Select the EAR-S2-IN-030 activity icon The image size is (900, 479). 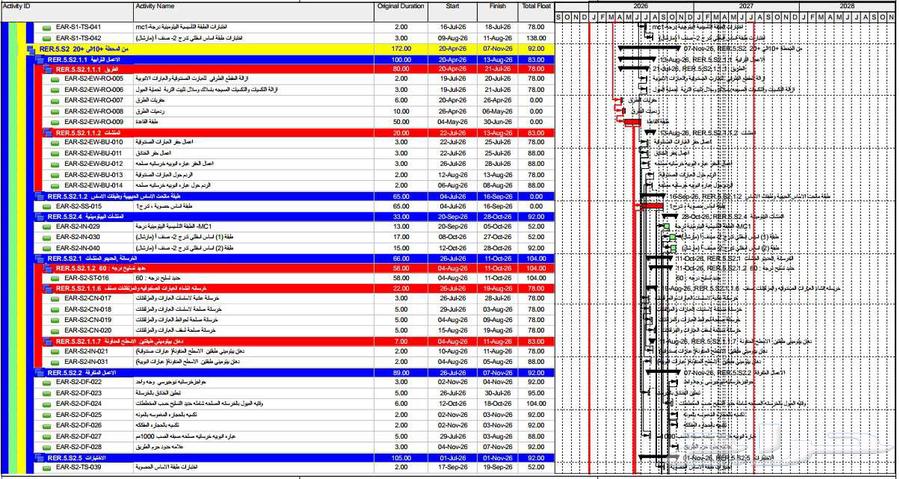(x=46, y=237)
